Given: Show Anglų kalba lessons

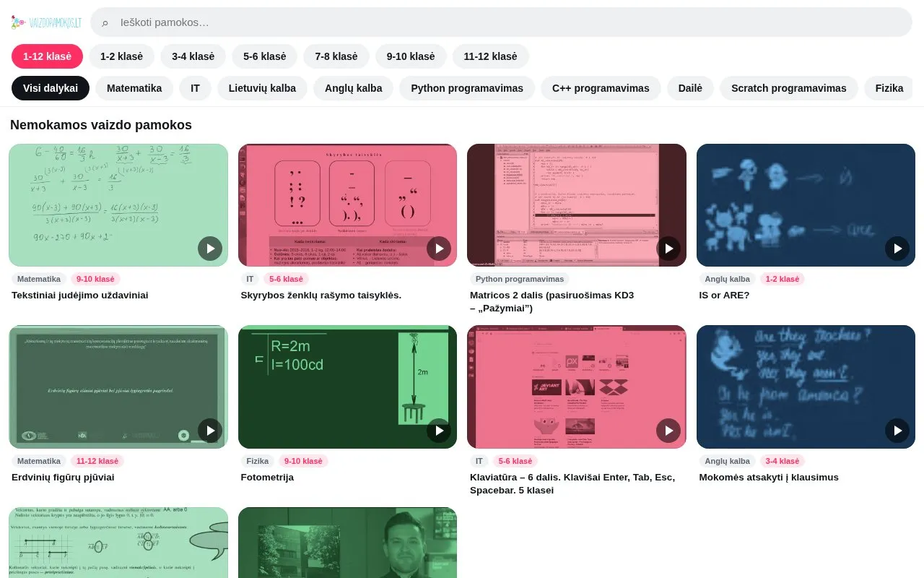Looking at the screenshot, I should [x=354, y=88].
